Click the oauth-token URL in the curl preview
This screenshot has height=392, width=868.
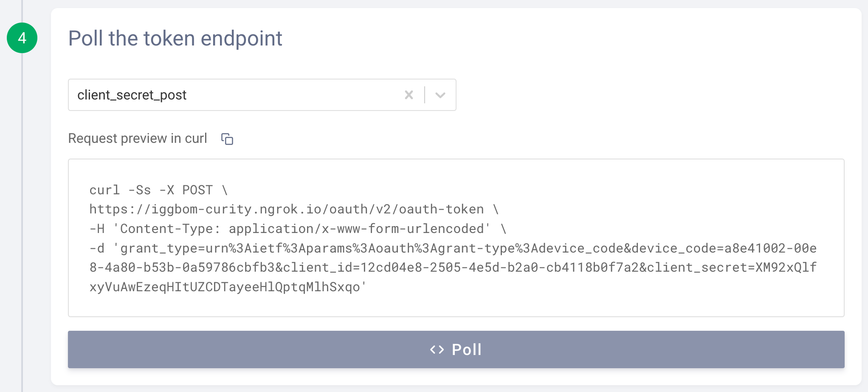click(286, 209)
